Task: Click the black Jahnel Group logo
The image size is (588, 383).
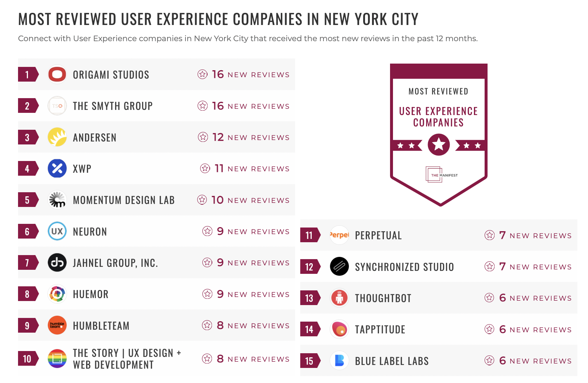Action: (57, 262)
